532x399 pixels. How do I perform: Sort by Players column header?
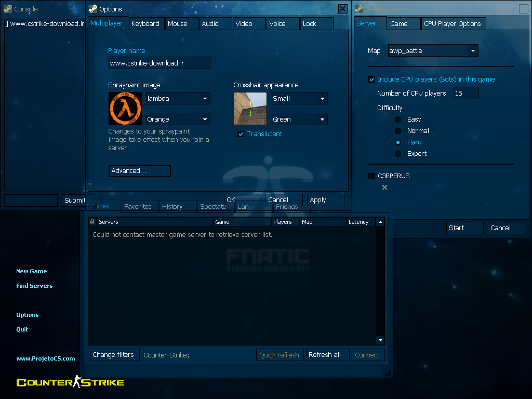pos(285,222)
